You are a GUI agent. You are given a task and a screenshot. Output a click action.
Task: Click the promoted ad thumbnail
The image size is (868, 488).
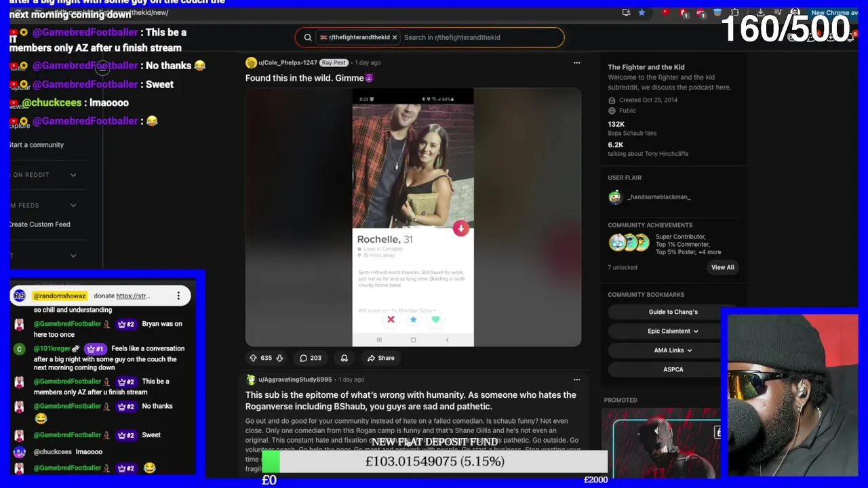[661, 443]
